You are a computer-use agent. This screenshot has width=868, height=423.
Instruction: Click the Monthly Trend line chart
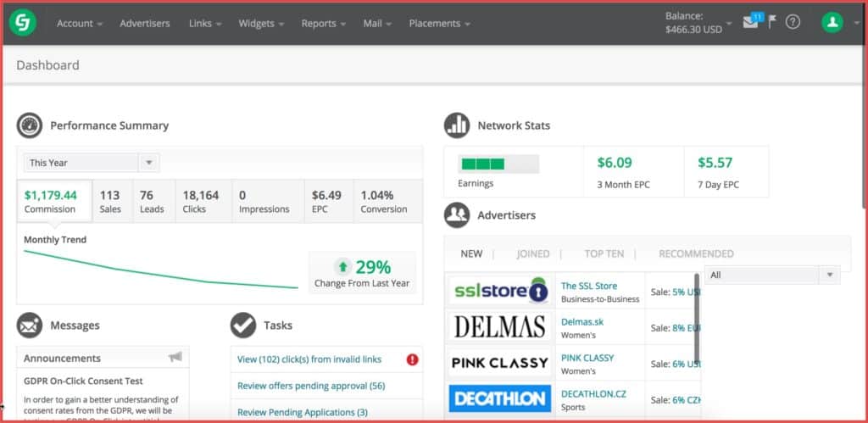(x=161, y=270)
